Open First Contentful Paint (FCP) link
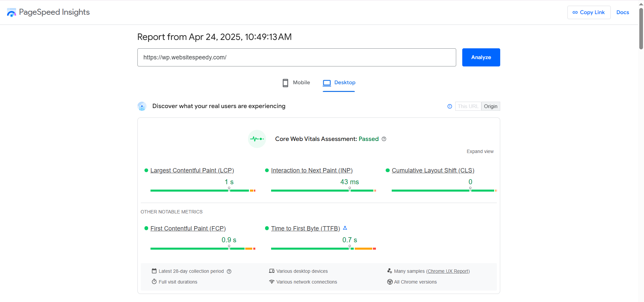644x302 pixels. click(188, 229)
